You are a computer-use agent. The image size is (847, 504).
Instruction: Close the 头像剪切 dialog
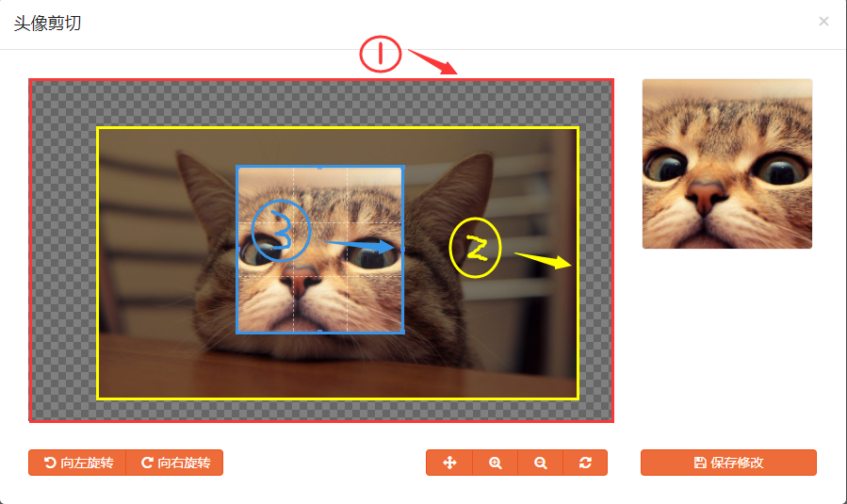point(823,21)
